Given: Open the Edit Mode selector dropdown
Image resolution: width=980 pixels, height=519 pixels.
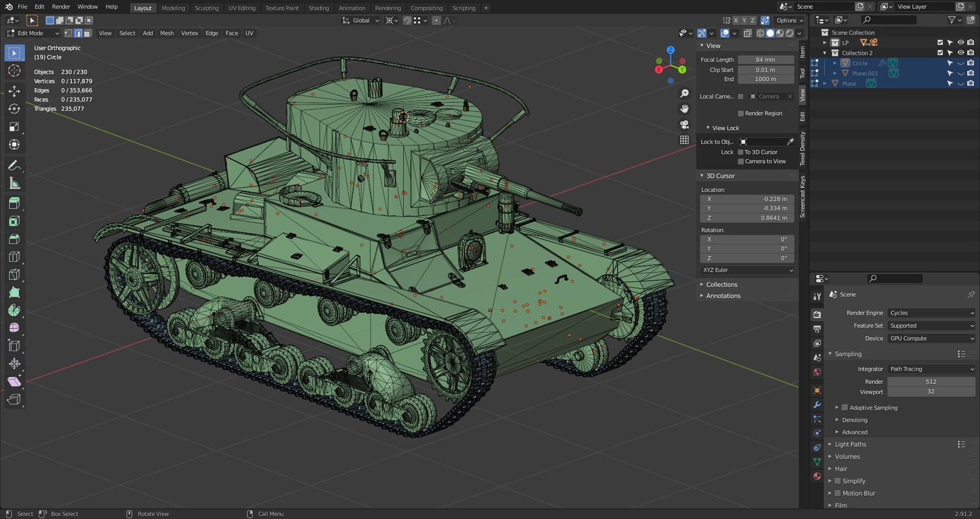Looking at the screenshot, I should point(33,33).
